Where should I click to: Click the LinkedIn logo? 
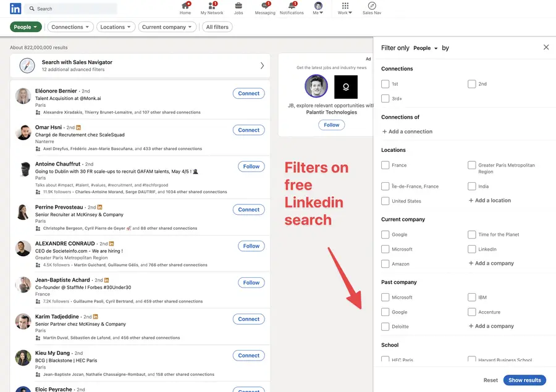click(14, 9)
